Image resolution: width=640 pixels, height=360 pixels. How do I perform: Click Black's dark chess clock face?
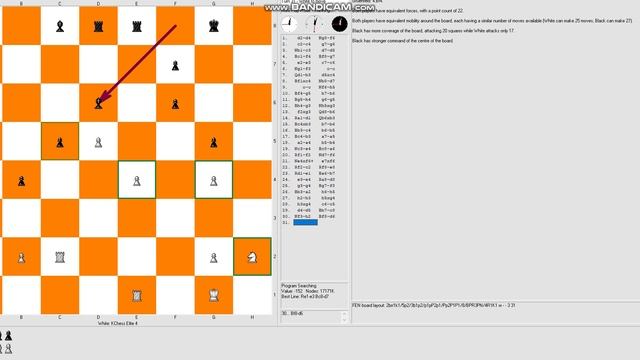pyautogui.click(x=340, y=24)
